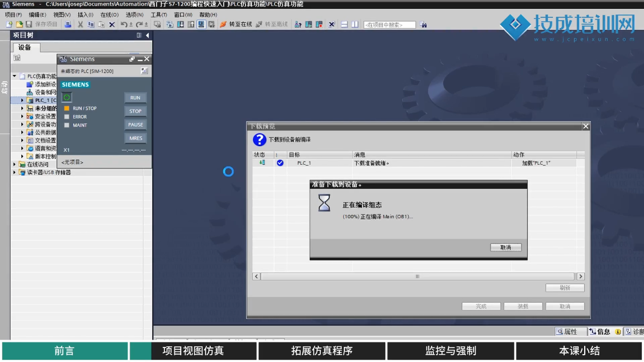
Task: Toggle PLCSIM power button
Action: [67, 97]
